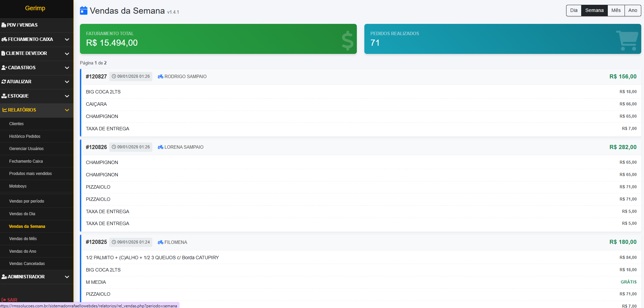
Task: Click the 09/01/2026 01:24 timestamp badge
Action: [131, 242]
